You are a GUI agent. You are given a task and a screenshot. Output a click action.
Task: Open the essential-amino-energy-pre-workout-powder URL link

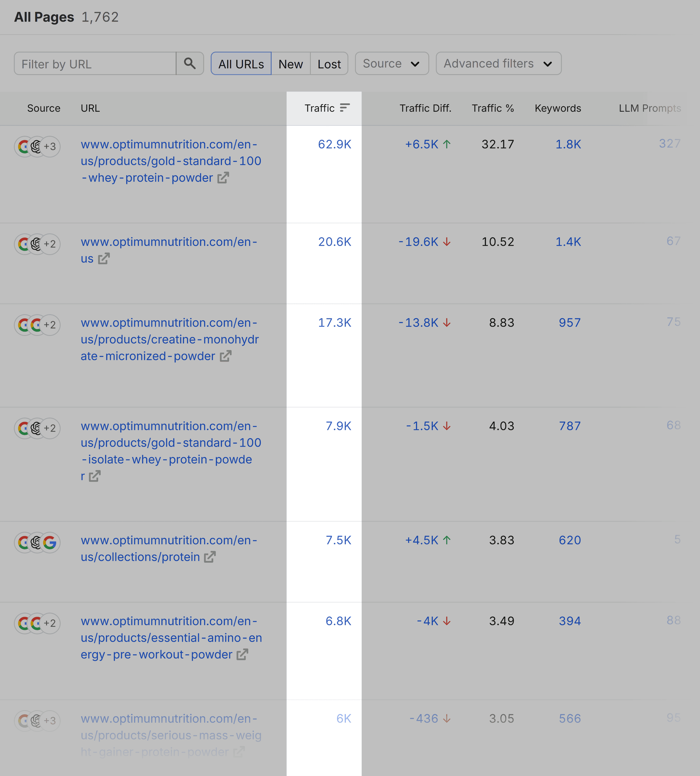point(171,638)
